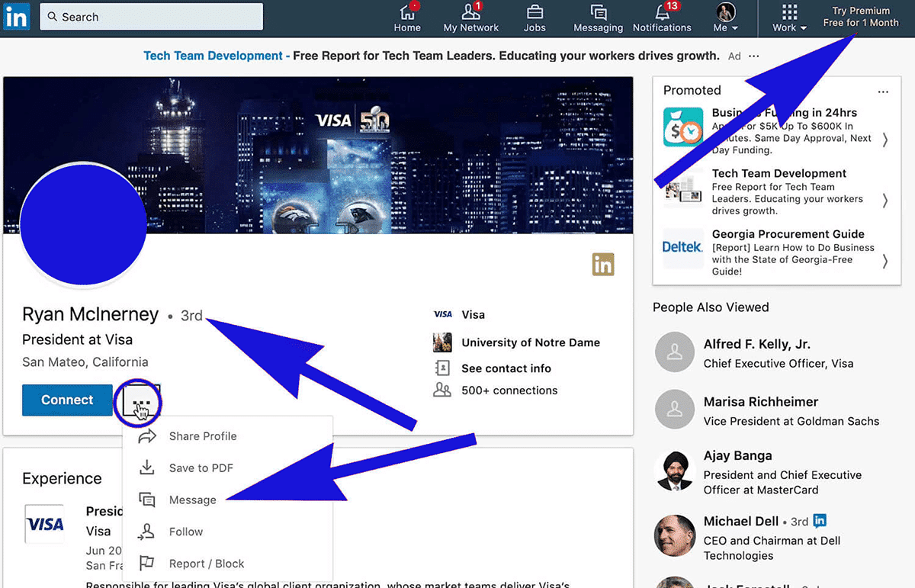Click the 3rd degree connection label
The image size is (915, 588).
(191, 316)
